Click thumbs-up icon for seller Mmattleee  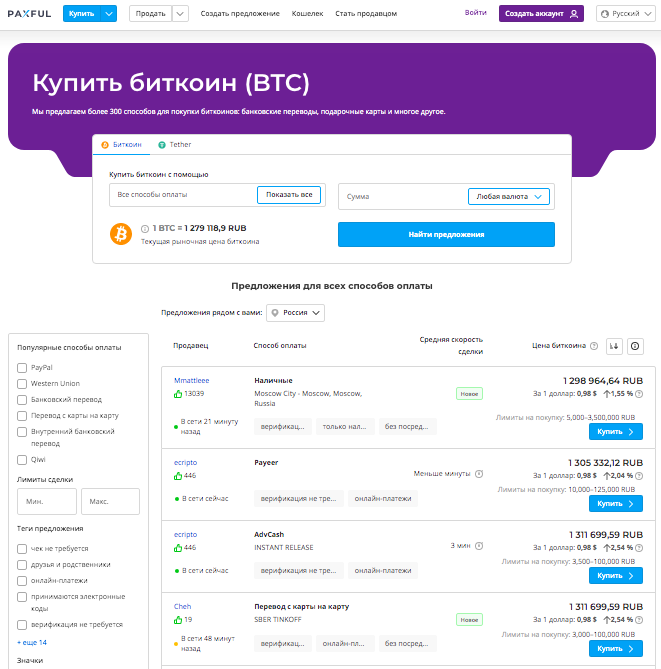coord(178,394)
